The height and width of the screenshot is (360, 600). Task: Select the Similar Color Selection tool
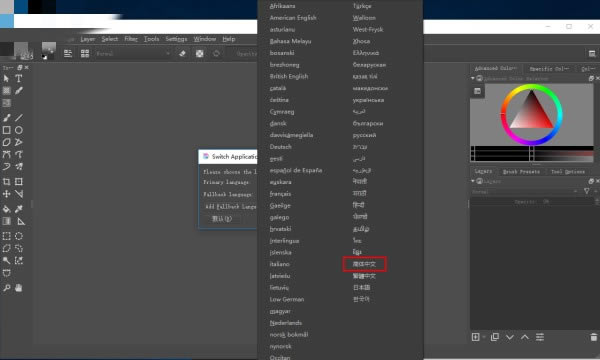coord(18,261)
